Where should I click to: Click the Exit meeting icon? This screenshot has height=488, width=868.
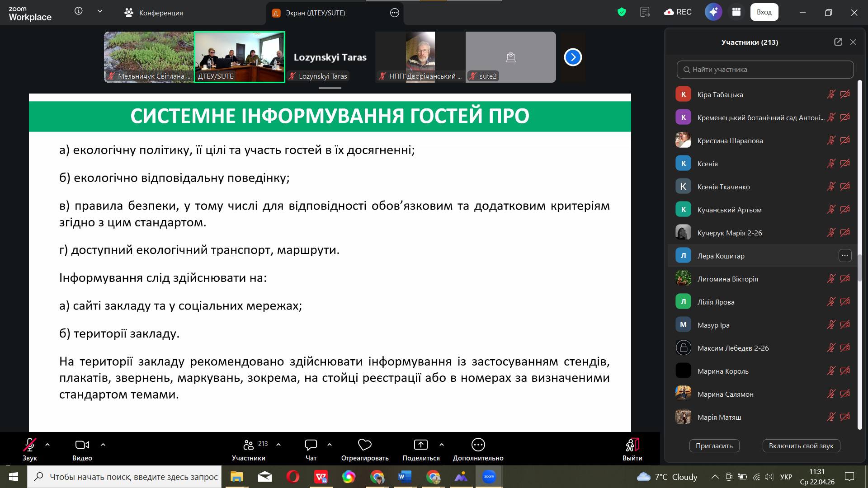point(632,445)
